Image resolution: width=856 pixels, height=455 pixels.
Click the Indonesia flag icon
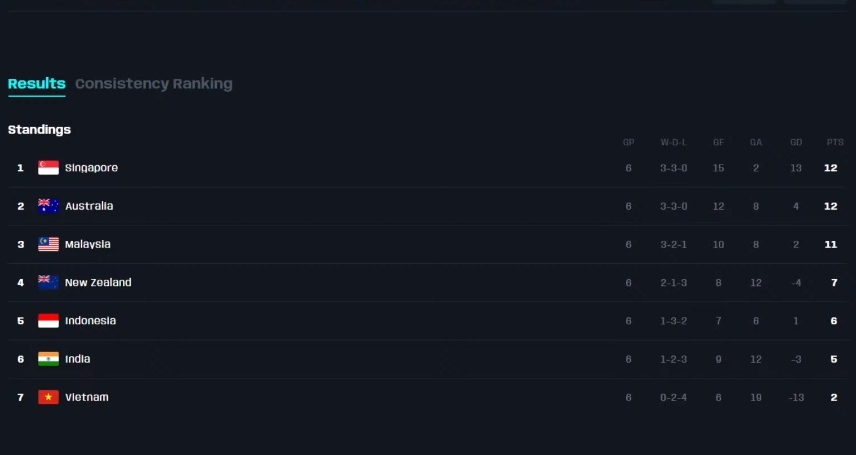pos(48,321)
